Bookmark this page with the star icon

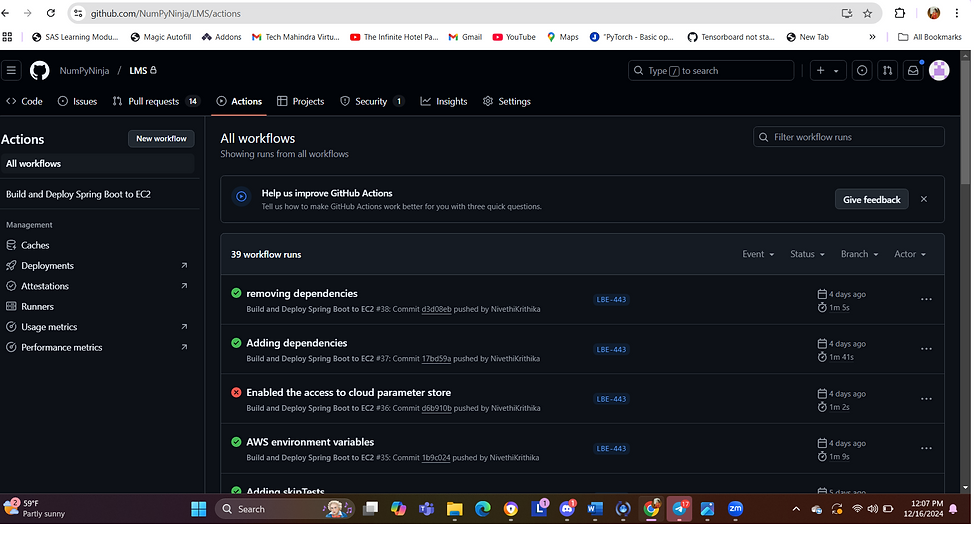[867, 13]
